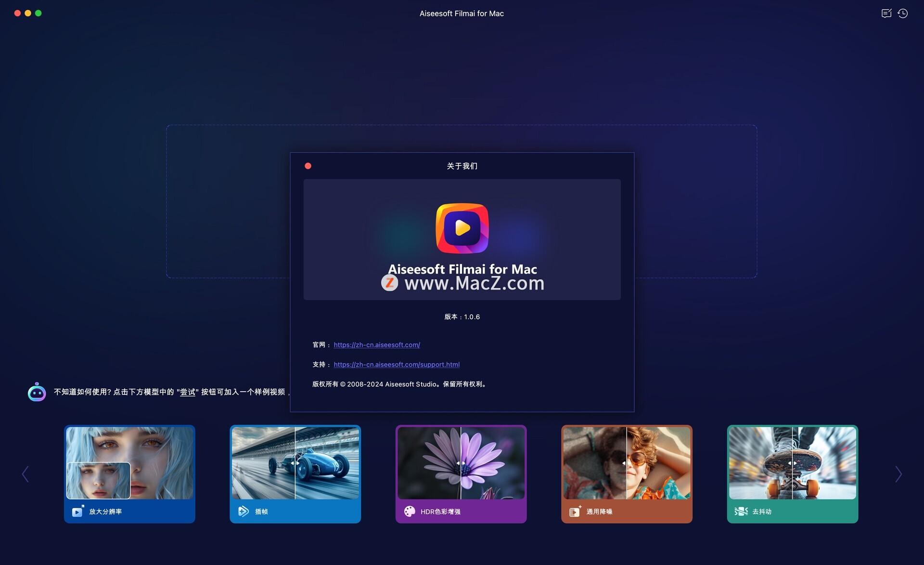Select the 去抖动 skateboard thumbnail

click(793, 463)
